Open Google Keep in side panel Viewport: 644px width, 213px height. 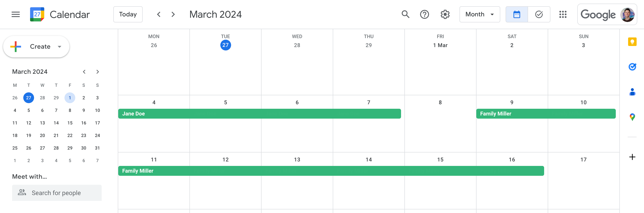pyautogui.click(x=632, y=42)
